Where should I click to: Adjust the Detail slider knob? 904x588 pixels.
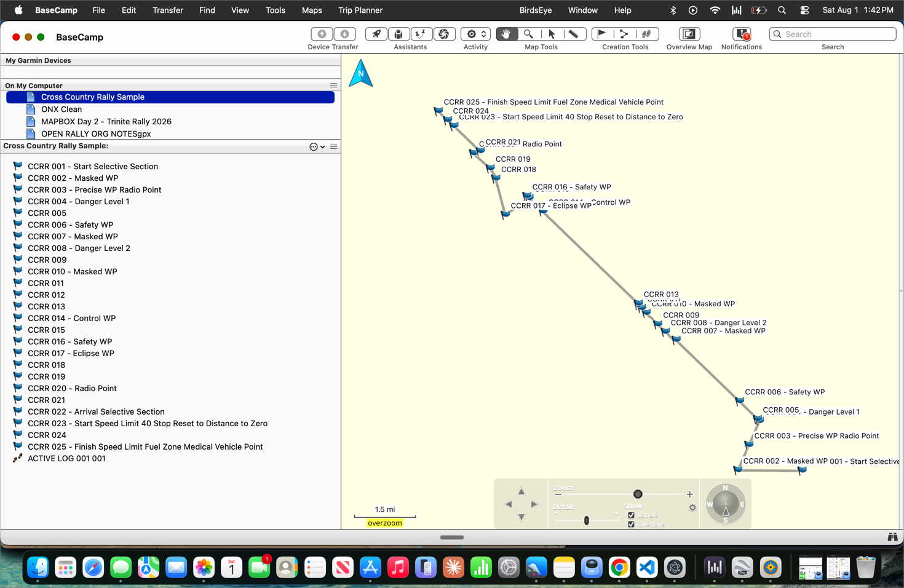[587, 520]
